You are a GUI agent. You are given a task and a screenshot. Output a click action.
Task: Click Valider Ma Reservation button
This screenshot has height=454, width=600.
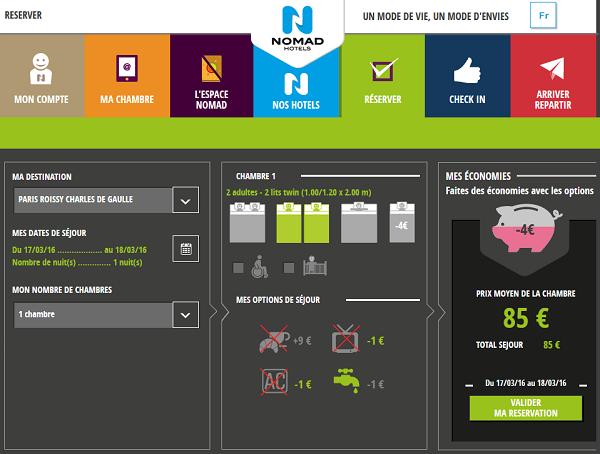point(525,408)
